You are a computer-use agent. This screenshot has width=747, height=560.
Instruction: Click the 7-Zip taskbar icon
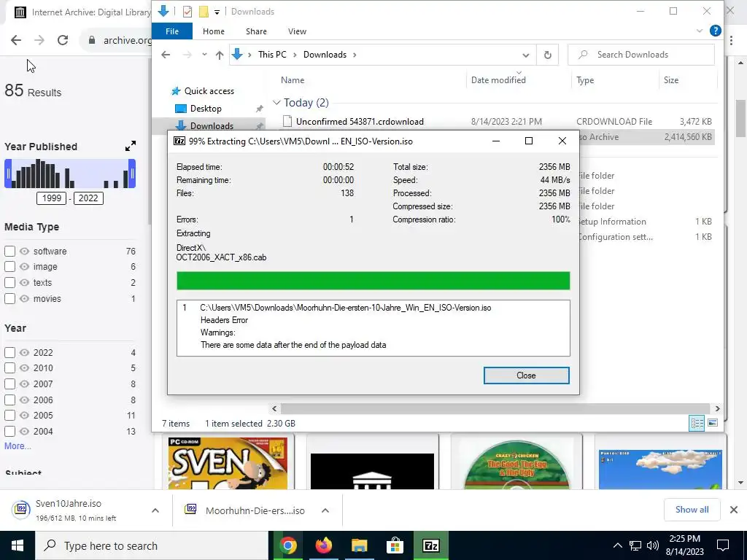coord(430,545)
